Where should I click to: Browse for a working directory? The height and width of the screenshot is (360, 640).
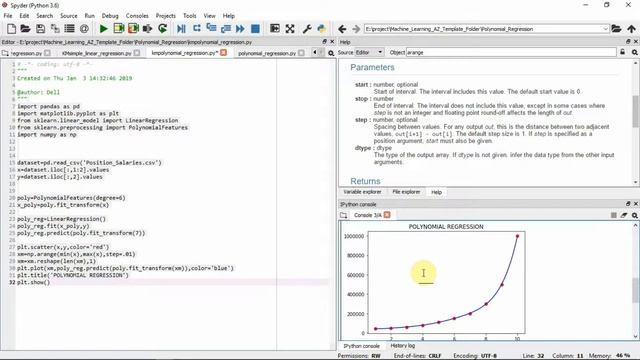616,29
